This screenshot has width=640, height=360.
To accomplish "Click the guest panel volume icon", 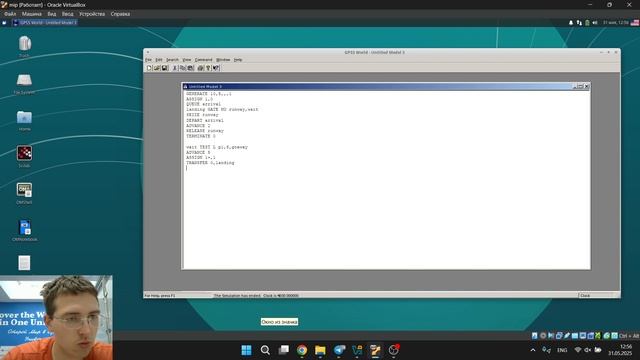I will pos(595,23).
